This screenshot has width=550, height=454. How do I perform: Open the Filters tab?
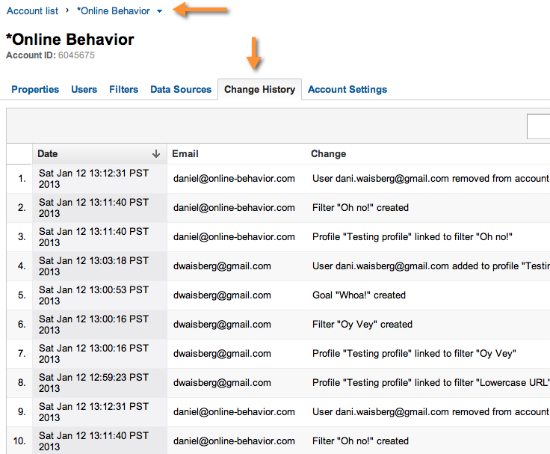pyautogui.click(x=123, y=89)
